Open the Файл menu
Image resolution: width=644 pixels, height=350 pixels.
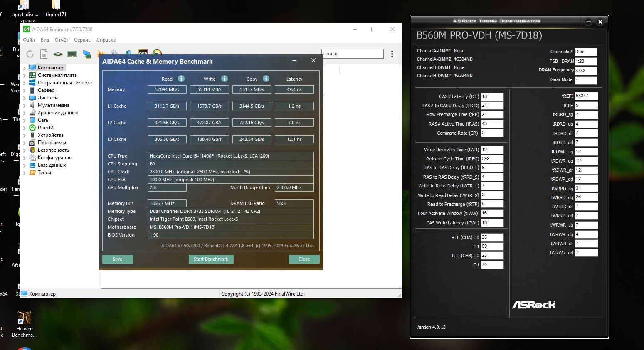(x=29, y=40)
